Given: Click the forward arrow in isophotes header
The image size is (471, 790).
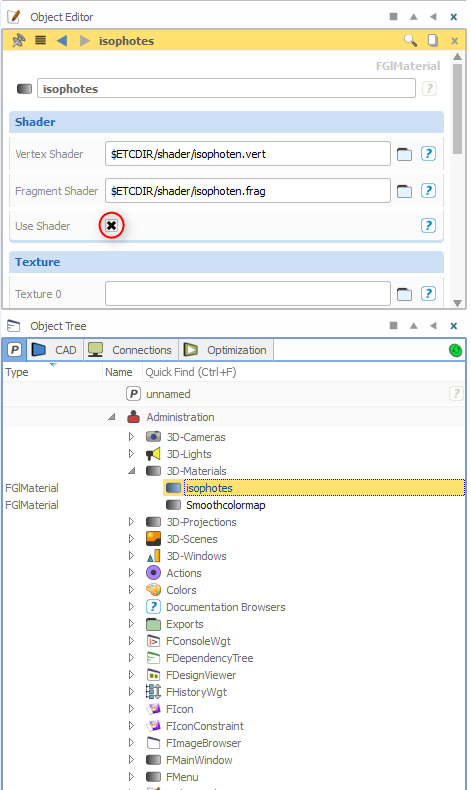Looking at the screenshot, I should pyautogui.click(x=85, y=40).
